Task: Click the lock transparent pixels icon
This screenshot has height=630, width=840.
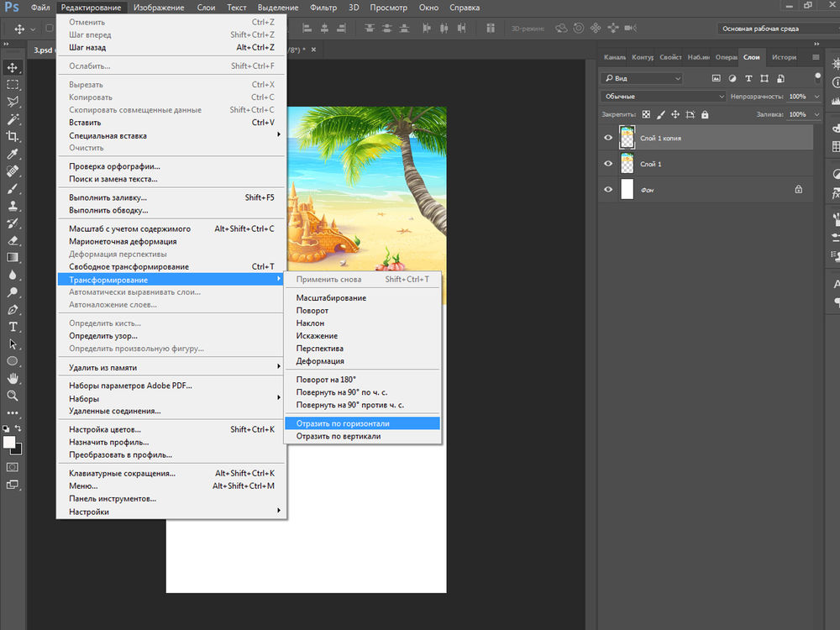Action: pyautogui.click(x=646, y=114)
